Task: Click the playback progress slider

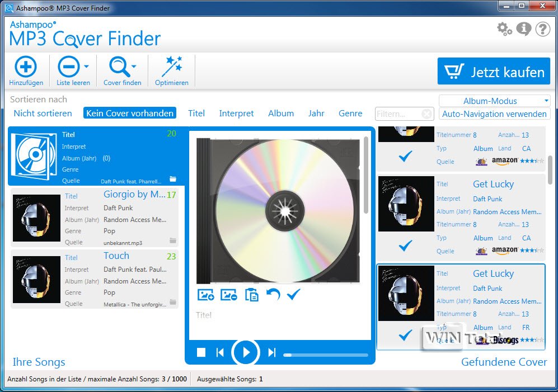Action: tap(326, 355)
